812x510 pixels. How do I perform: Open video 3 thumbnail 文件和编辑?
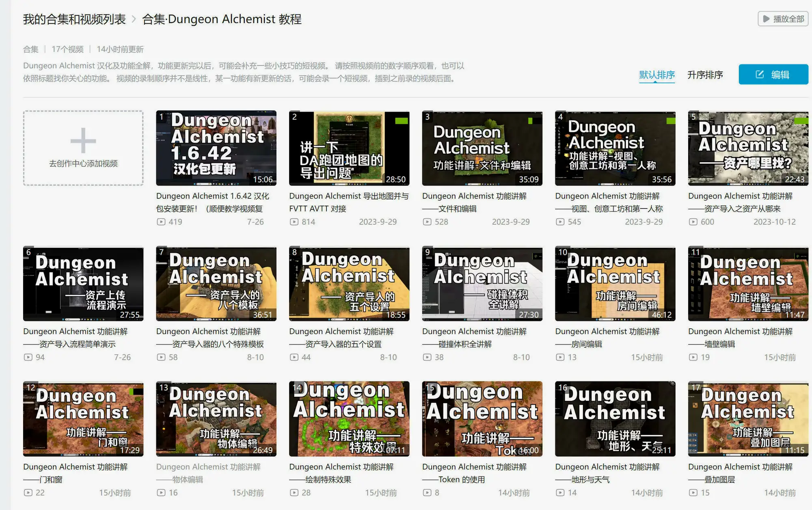point(482,148)
